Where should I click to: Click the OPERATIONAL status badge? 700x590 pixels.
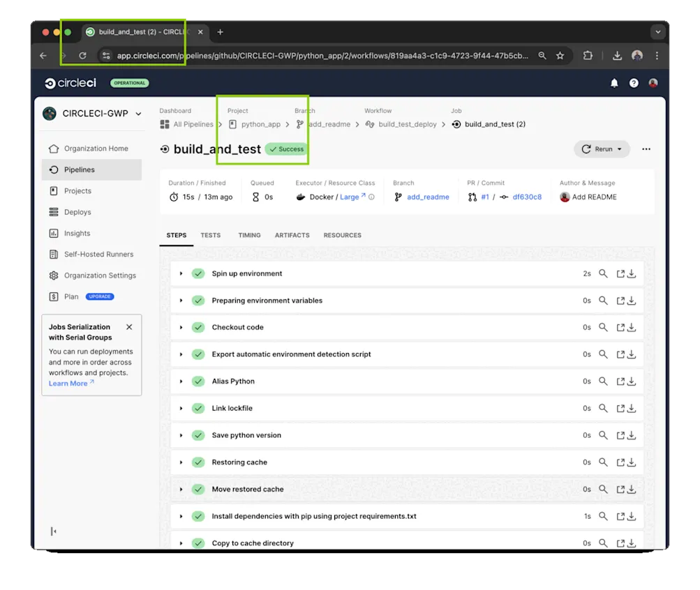130,83
